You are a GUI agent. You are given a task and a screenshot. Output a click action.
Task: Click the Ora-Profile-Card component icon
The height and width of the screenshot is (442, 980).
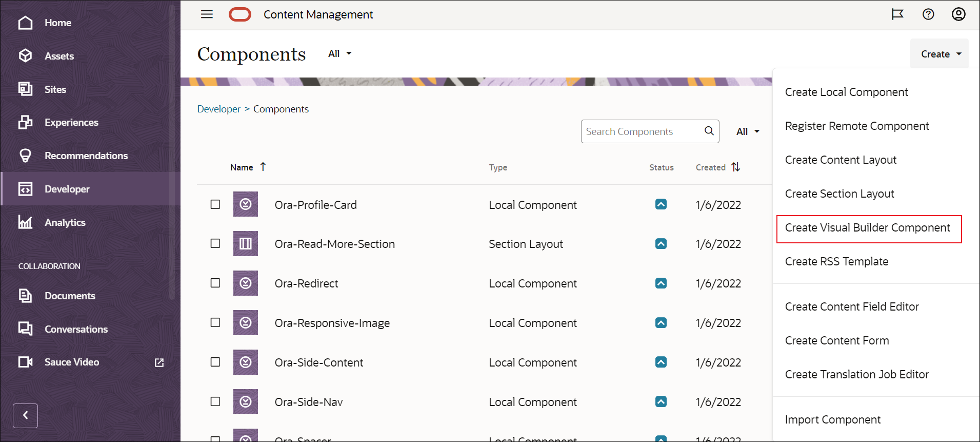click(246, 204)
